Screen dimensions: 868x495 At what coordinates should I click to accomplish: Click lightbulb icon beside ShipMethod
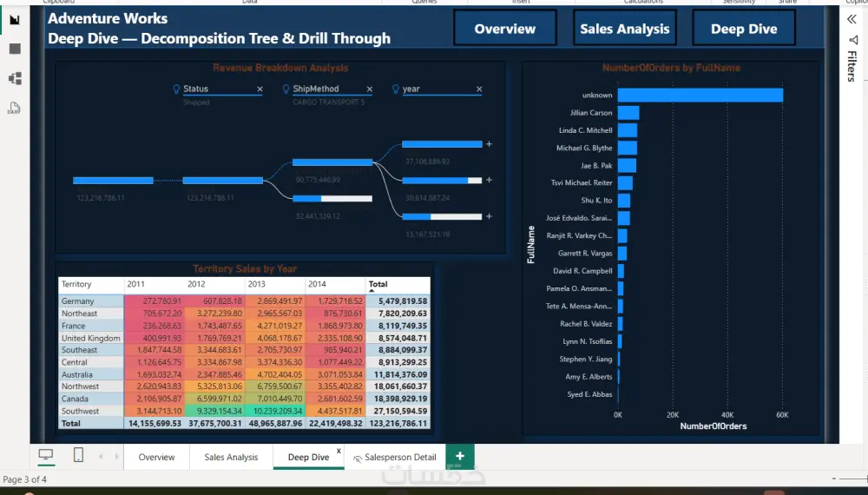[x=286, y=89]
